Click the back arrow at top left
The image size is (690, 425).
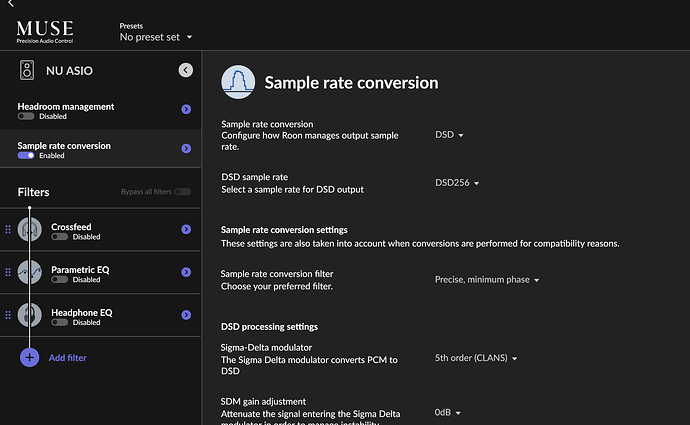[10, 5]
